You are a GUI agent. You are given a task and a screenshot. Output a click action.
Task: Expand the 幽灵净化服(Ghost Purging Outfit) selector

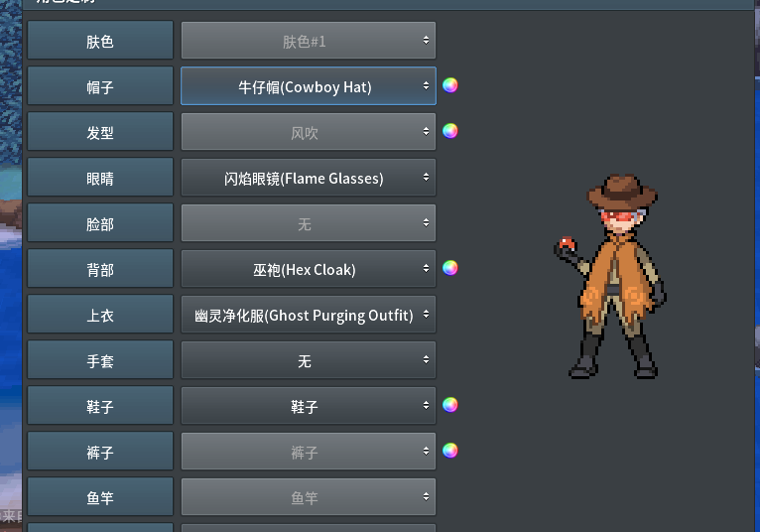pos(309,315)
